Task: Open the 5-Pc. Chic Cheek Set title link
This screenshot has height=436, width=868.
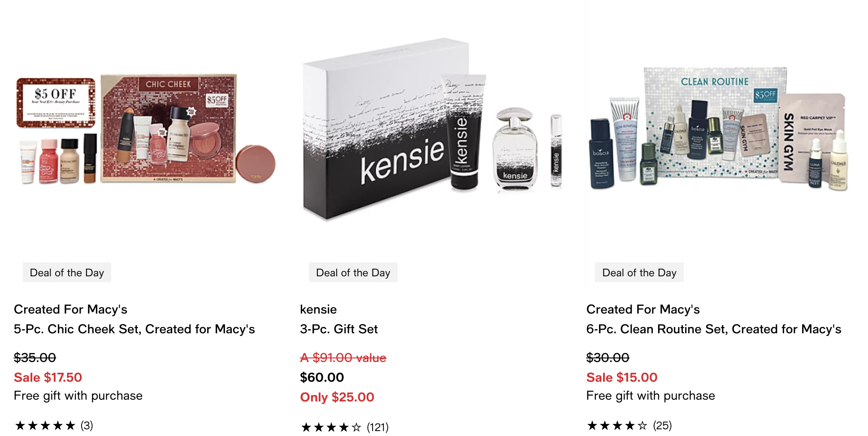Action: (135, 329)
